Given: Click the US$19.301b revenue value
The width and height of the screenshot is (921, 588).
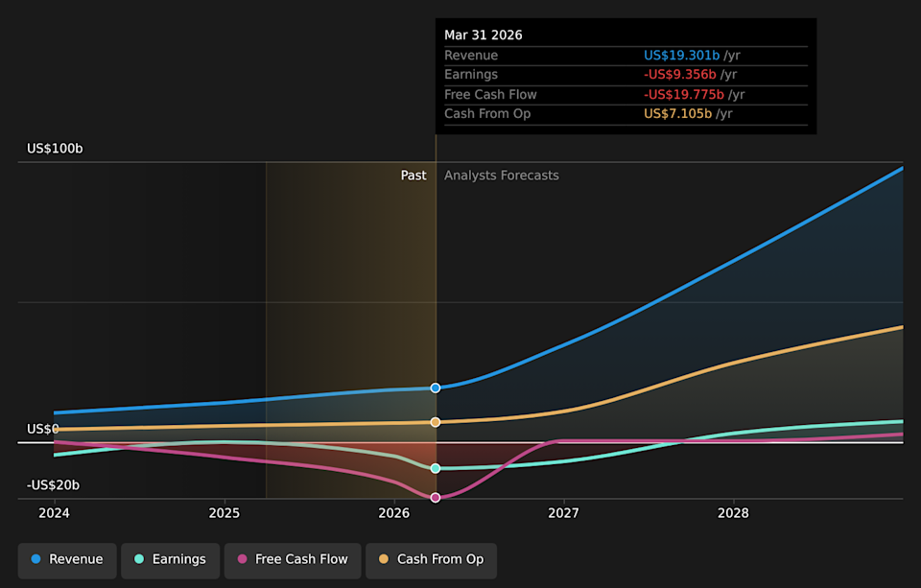Looking at the screenshot, I should pyautogui.click(x=682, y=56).
